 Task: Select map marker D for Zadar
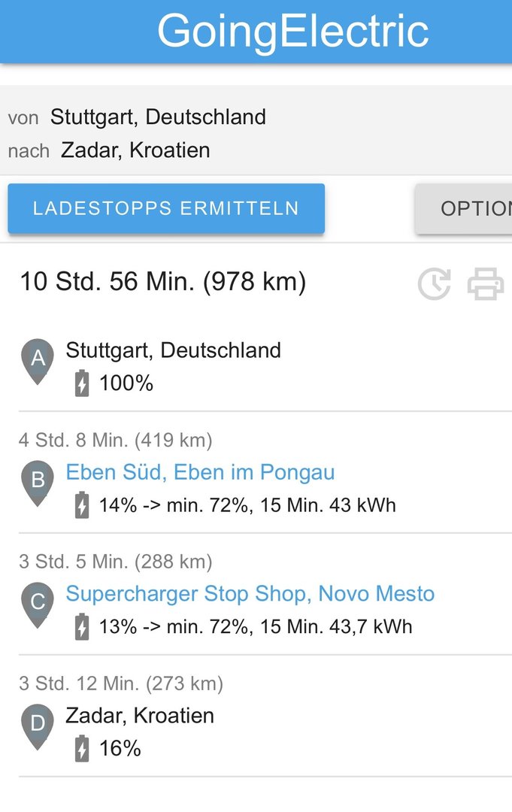38,726
